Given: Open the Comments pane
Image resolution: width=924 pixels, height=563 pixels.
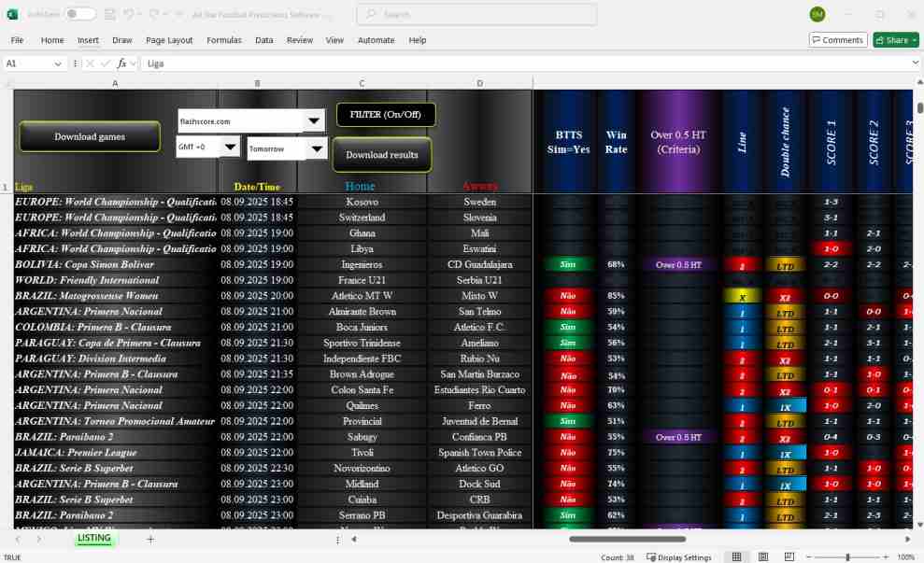Looking at the screenshot, I should click(x=839, y=39).
